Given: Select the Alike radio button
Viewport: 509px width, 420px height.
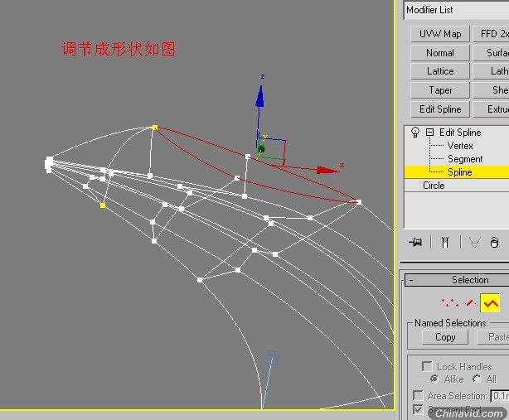Looking at the screenshot, I should tap(434, 379).
